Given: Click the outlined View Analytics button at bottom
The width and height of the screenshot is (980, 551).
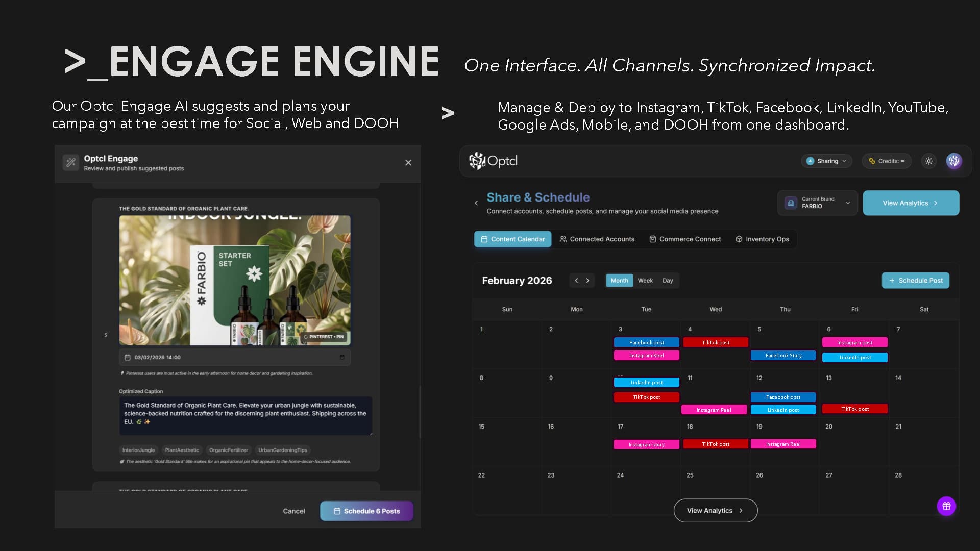Looking at the screenshot, I should 716,511.
